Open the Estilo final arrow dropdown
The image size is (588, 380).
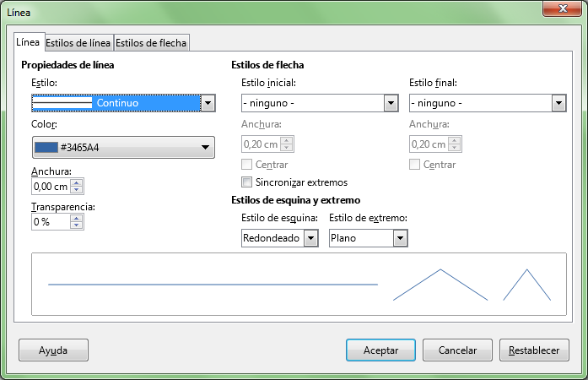(558, 103)
